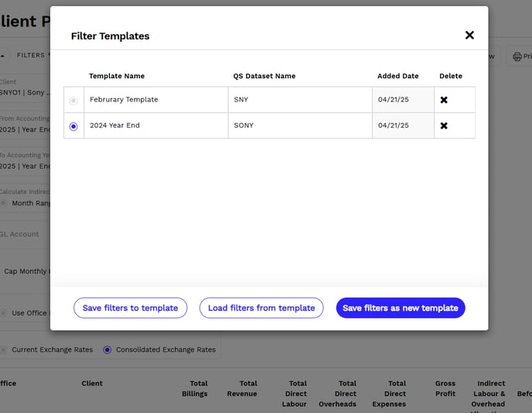Click the Total Revenue column header
Viewport: 532px width, 413px height.
pos(242,388)
